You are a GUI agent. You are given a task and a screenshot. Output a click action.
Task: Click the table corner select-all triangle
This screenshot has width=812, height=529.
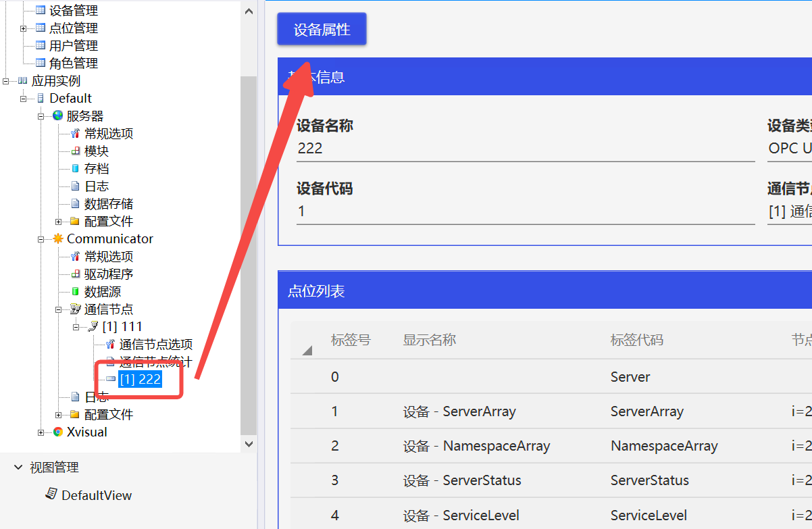click(x=307, y=349)
